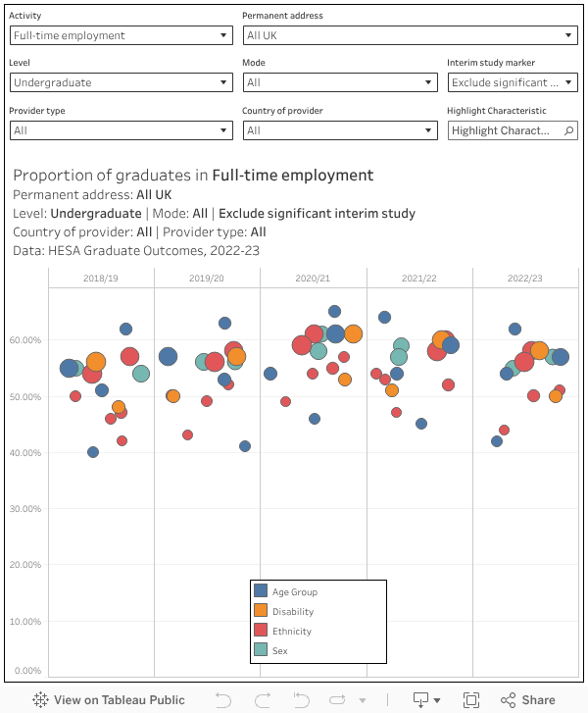588x713 pixels.
Task: Expand the Permanent address dropdown
Action: pyautogui.click(x=410, y=35)
